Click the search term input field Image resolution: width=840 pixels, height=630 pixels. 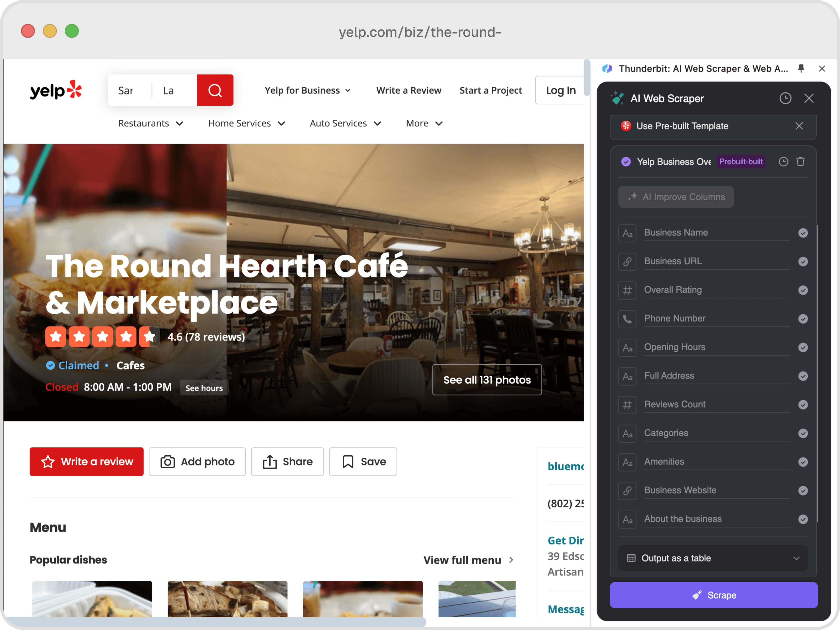point(130,90)
